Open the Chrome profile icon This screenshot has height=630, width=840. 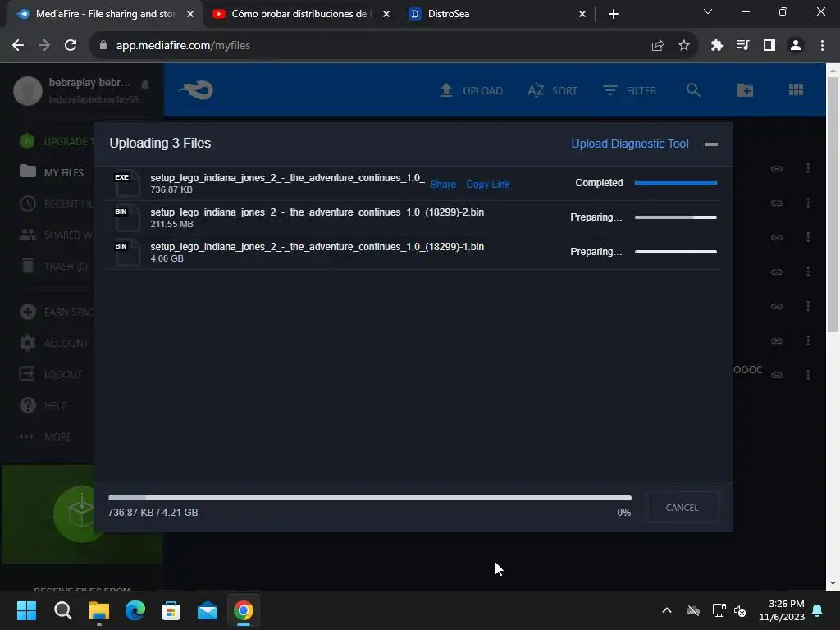[x=796, y=46]
